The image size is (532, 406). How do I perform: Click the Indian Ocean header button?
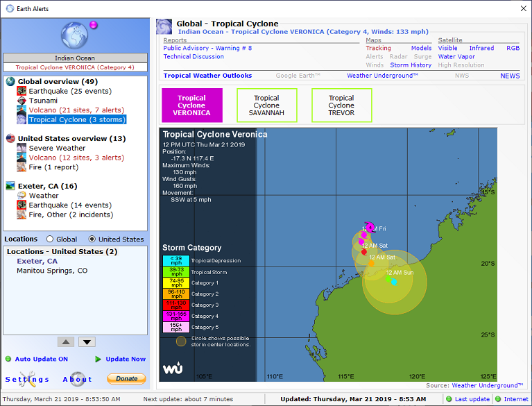pyautogui.click(x=75, y=58)
